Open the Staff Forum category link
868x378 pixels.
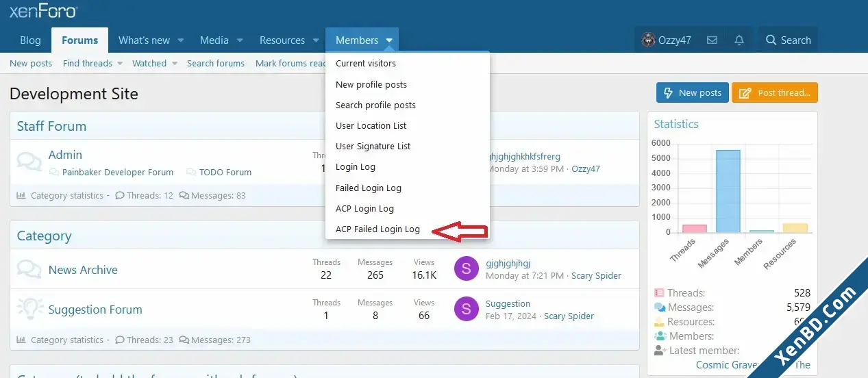(51, 126)
